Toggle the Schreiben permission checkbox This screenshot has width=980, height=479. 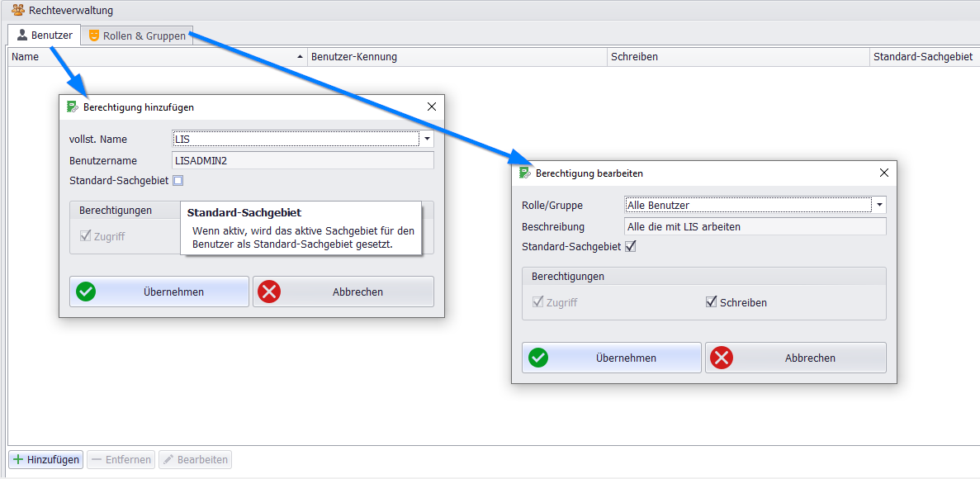(x=711, y=302)
